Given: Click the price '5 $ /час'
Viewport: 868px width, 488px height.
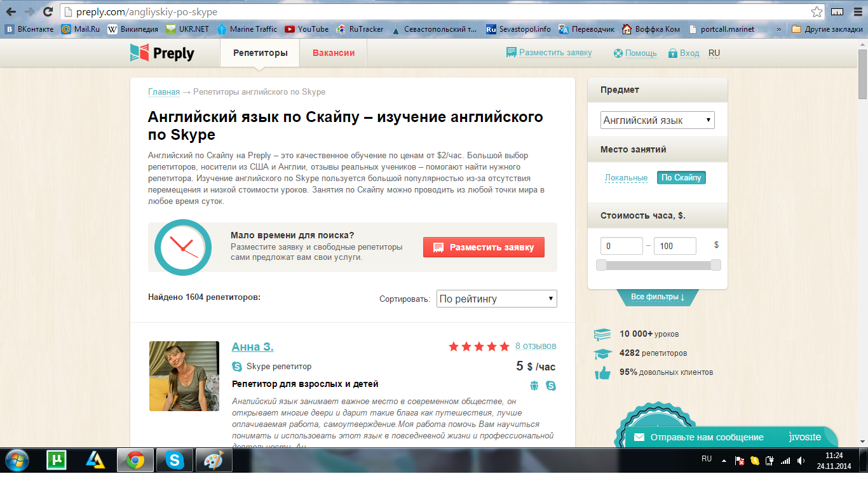Looking at the screenshot, I should pyautogui.click(x=536, y=366).
